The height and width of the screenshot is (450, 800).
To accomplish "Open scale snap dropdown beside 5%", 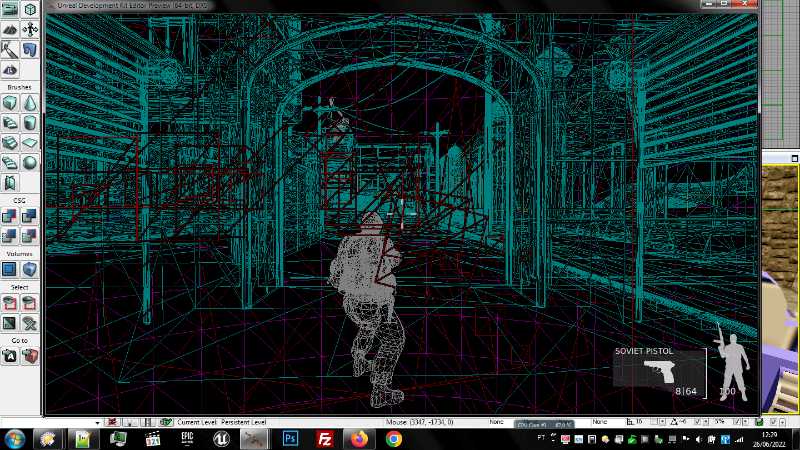I will [x=745, y=422].
